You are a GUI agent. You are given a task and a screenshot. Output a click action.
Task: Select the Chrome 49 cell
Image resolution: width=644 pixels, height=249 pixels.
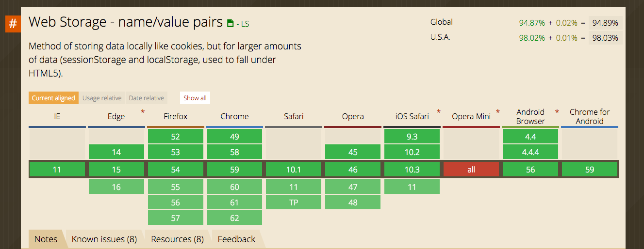pos(235,137)
